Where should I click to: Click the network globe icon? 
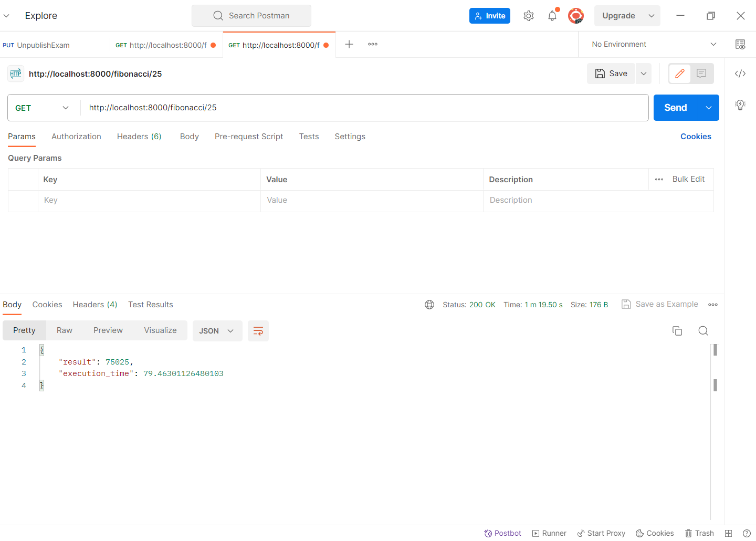coord(429,305)
